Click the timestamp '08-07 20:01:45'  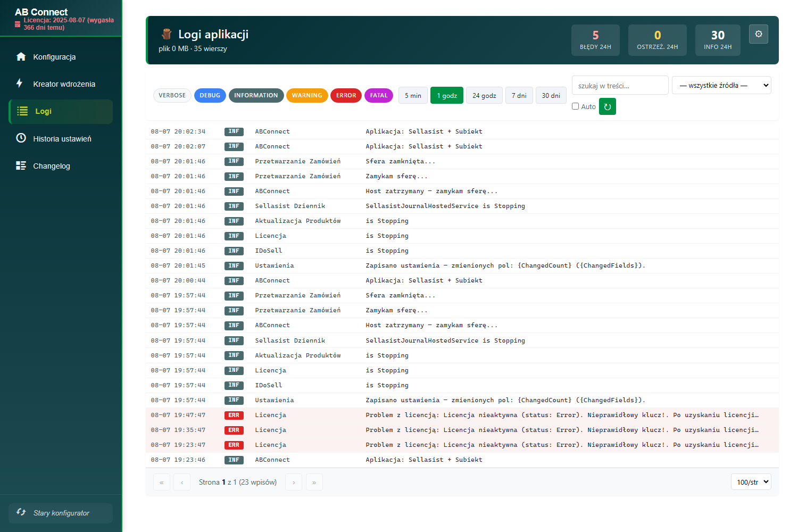[x=178, y=265]
